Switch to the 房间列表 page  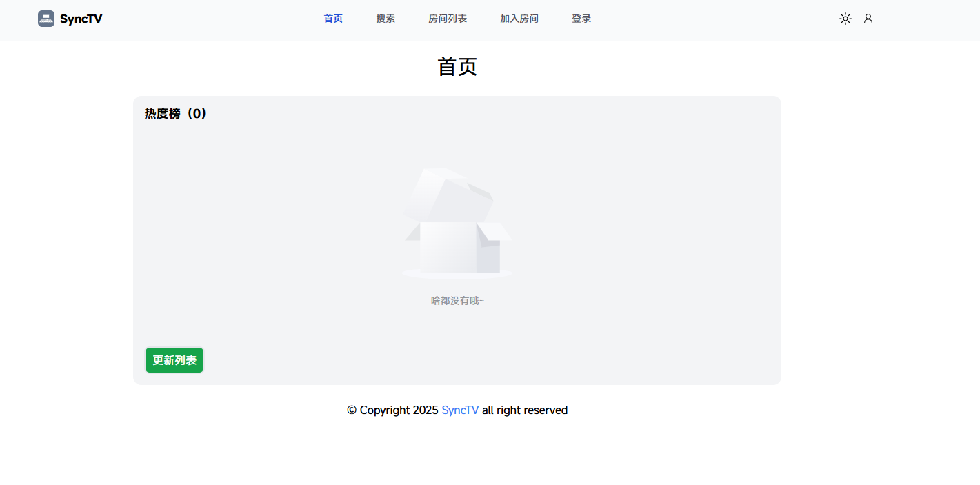[448, 19]
